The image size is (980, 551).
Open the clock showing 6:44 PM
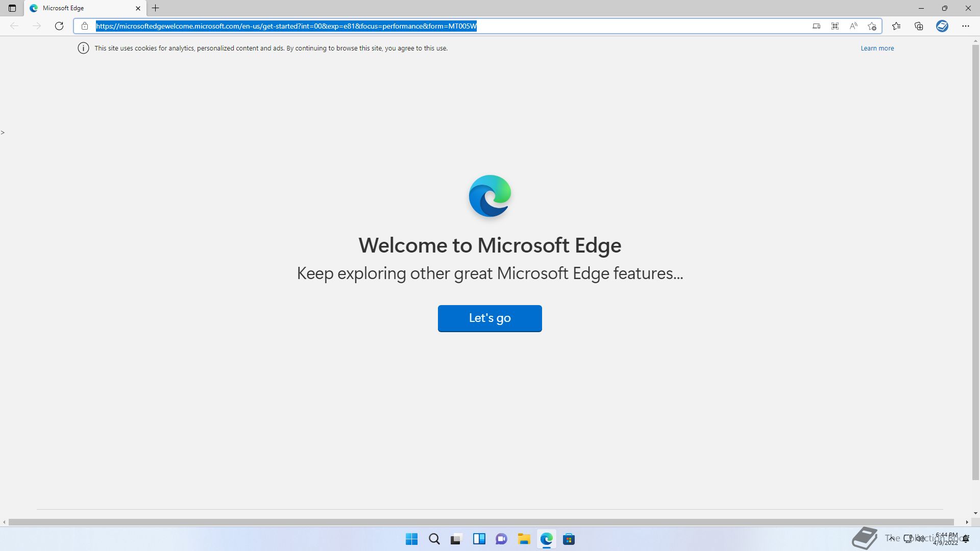coord(946,539)
